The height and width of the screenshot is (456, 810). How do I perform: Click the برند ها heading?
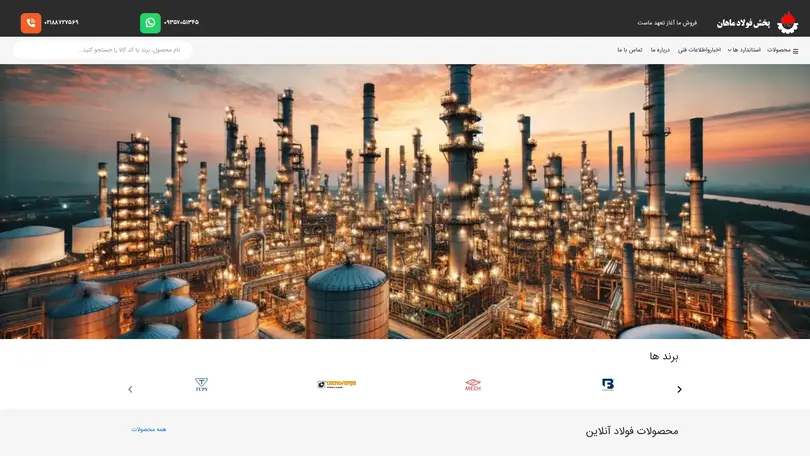(x=664, y=356)
